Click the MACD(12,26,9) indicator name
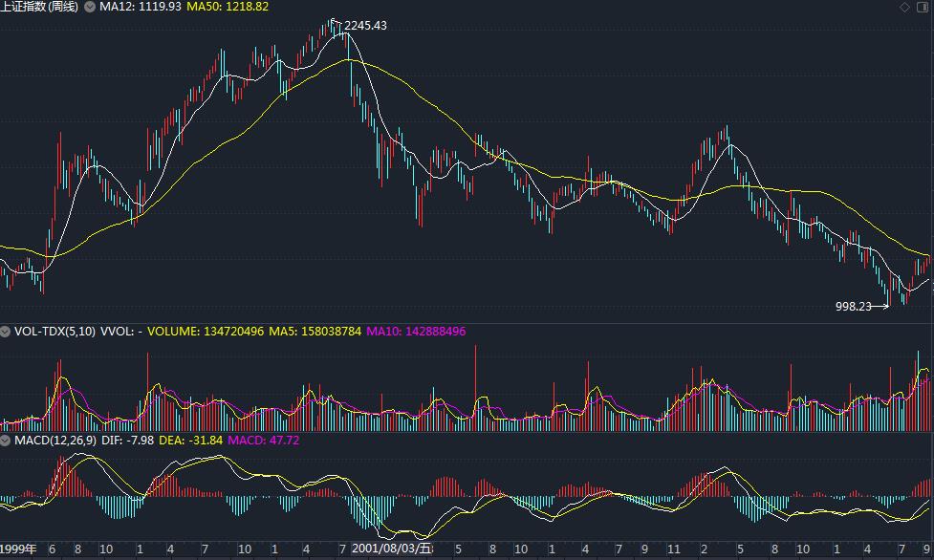Screen dimensions: 934x560 (54, 441)
